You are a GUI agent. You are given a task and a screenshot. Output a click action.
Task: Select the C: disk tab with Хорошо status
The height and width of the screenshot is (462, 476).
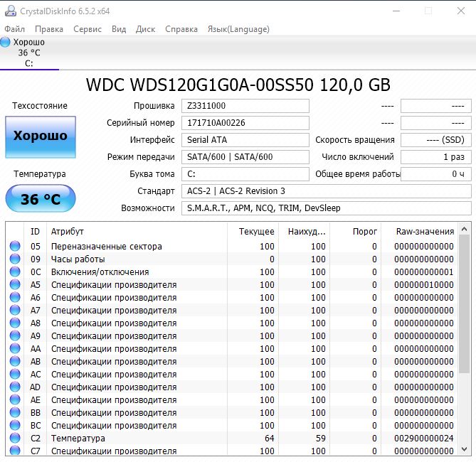click(x=29, y=53)
